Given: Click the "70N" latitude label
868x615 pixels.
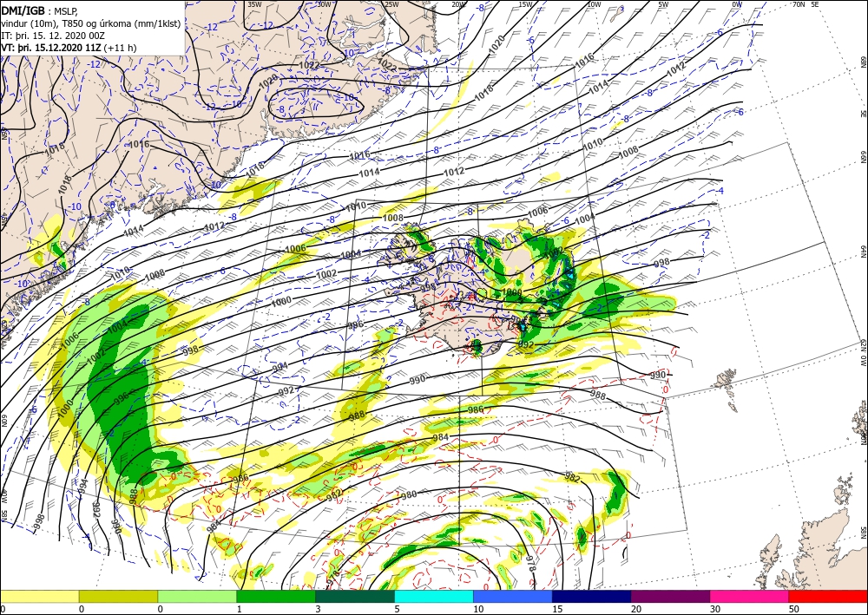Looking at the screenshot, I should pos(799,4).
